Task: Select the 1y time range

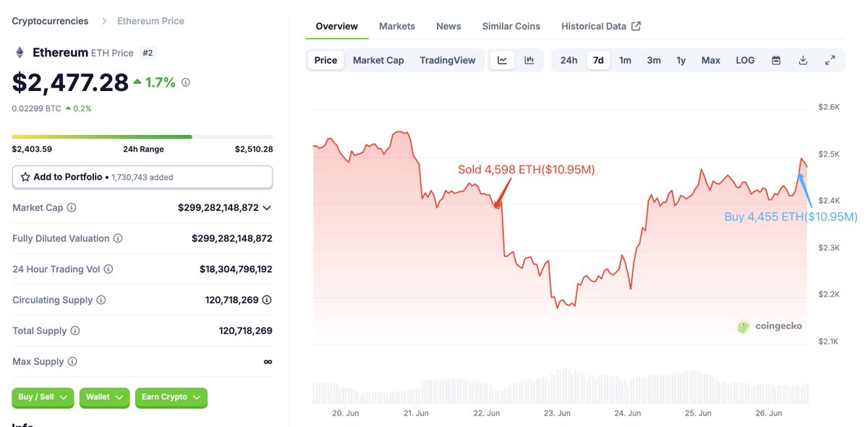Action: [x=681, y=60]
